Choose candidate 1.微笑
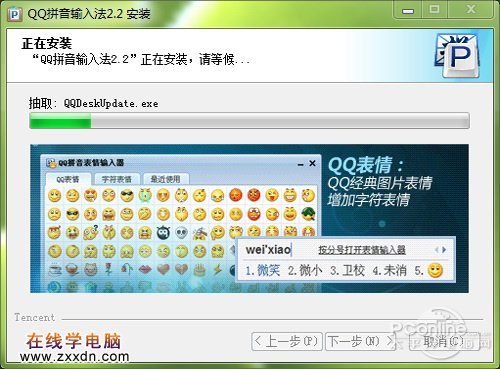The height and width of the screenshot is (369, 500). [263, 270]
